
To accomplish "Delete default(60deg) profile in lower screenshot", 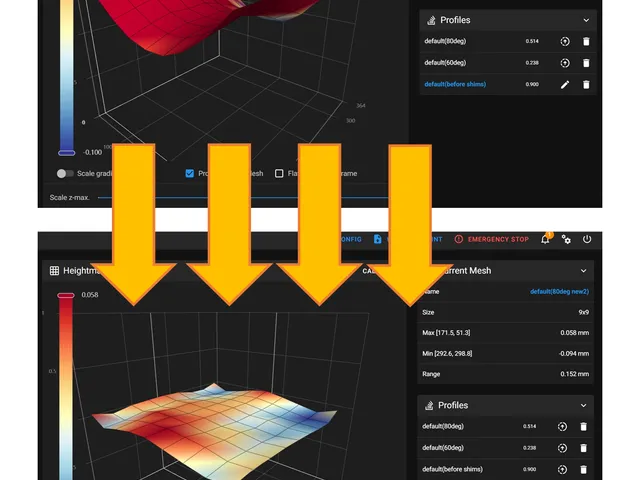I will point(584,448).
